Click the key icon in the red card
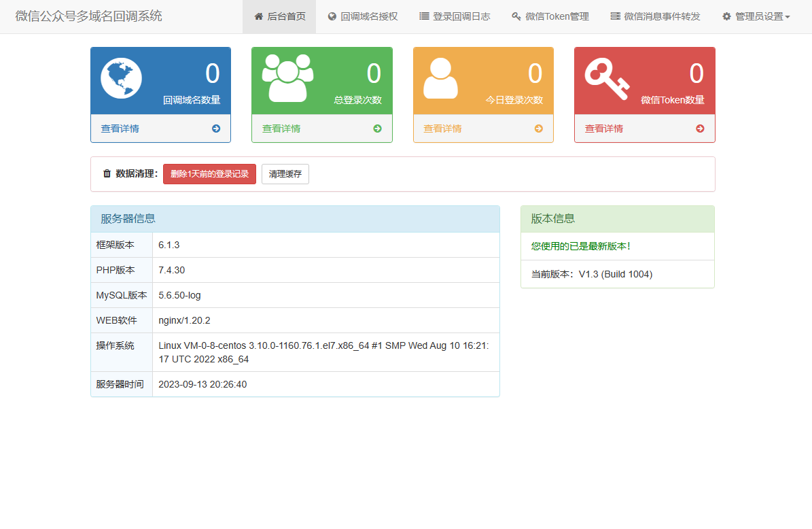This screenshot has height=529, width=812. point(607,79)
